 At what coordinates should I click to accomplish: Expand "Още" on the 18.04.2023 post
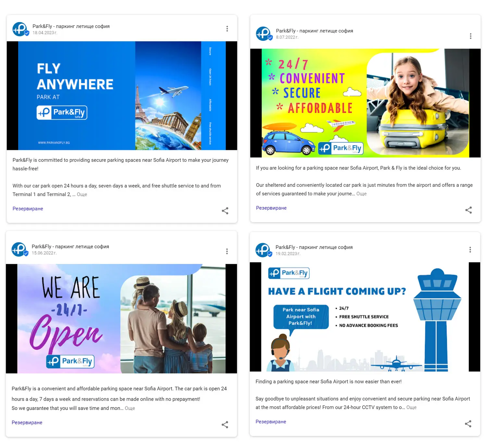(x=82, y=194)
